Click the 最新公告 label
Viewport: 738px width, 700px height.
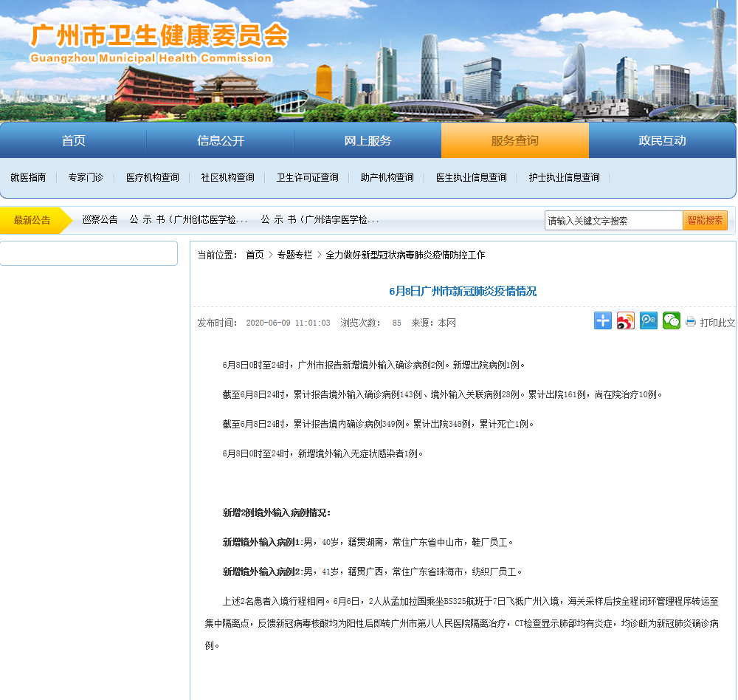[32, 220]
